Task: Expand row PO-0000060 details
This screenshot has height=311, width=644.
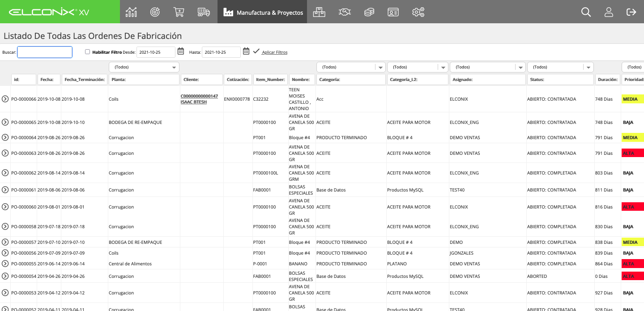Action: coord(5,207)
